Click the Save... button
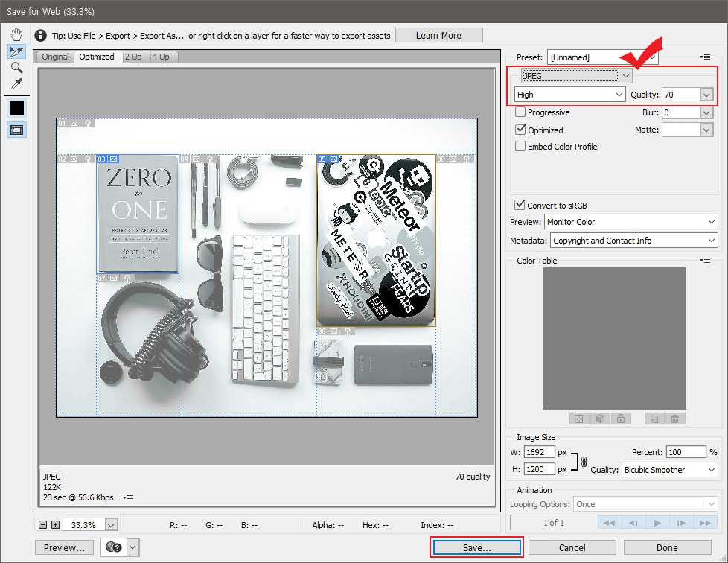 (x=477, y=547)
